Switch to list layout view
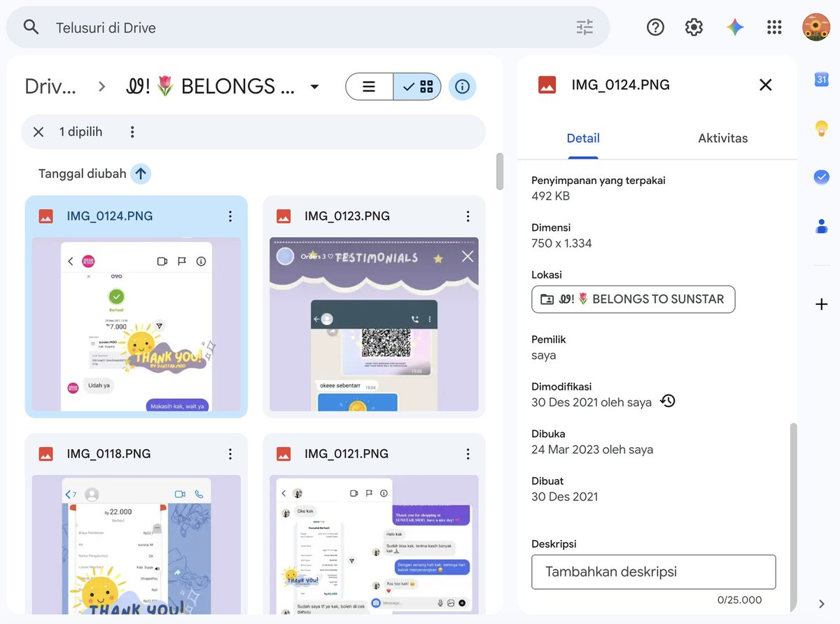840x624 pixels. [369, 87]
